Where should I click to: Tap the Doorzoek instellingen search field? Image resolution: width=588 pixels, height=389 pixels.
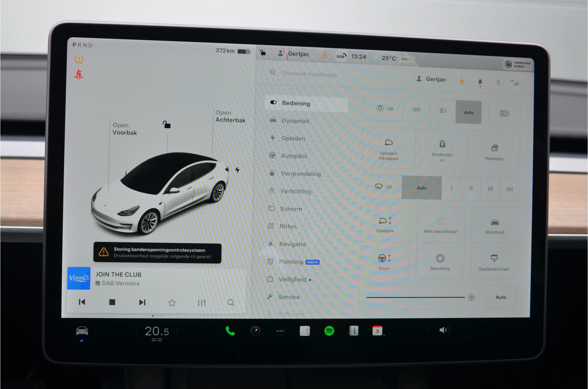point(309,74)
